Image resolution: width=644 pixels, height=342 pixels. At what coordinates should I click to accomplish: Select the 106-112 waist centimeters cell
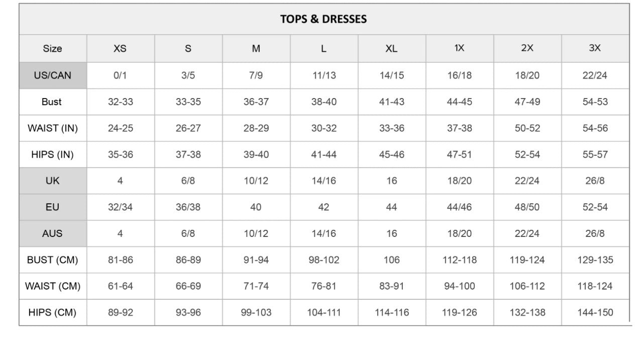point(527,286)
